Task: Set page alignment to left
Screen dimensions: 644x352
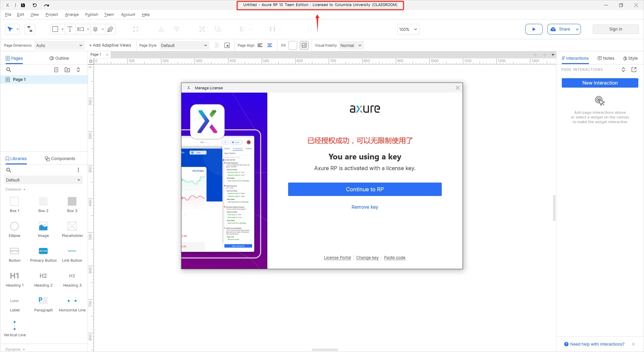Action: pyautogui.click(x=260, y=46)
